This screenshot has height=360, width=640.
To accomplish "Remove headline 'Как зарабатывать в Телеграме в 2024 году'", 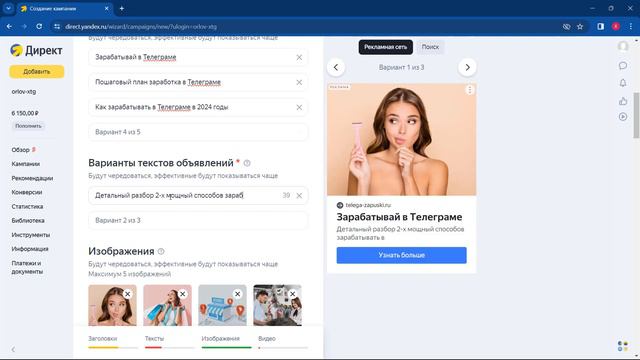I will click(x=299, y=107).
